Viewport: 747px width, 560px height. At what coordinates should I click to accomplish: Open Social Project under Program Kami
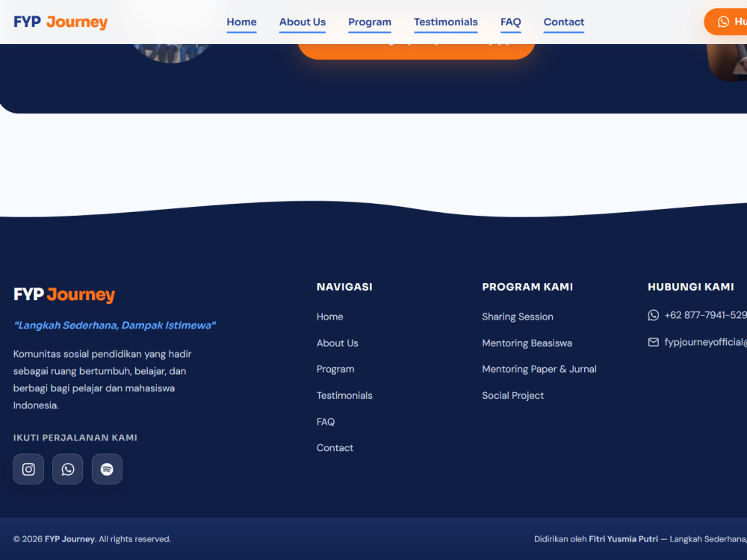[513, 395]
